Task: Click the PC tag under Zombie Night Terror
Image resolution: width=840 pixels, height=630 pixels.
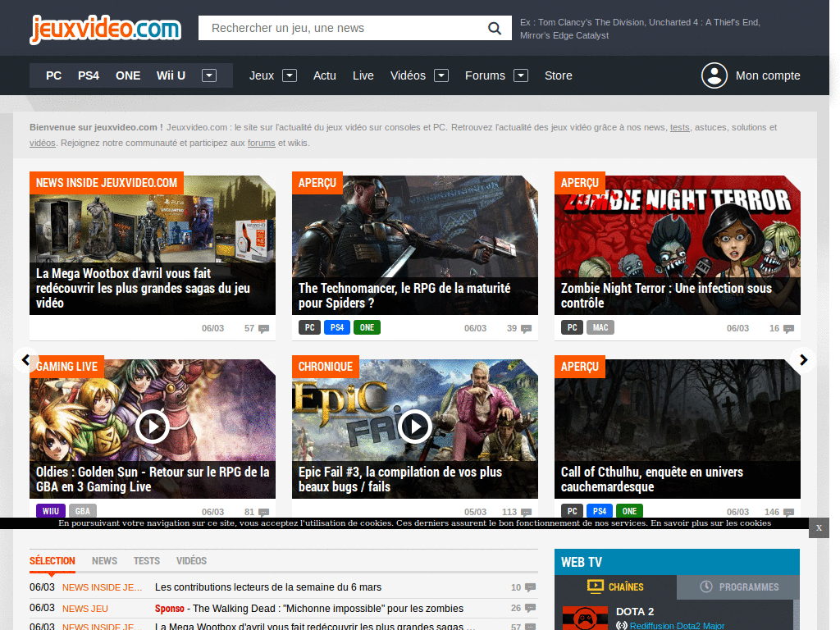Action: pyautogui.click(x=572, y=327)
